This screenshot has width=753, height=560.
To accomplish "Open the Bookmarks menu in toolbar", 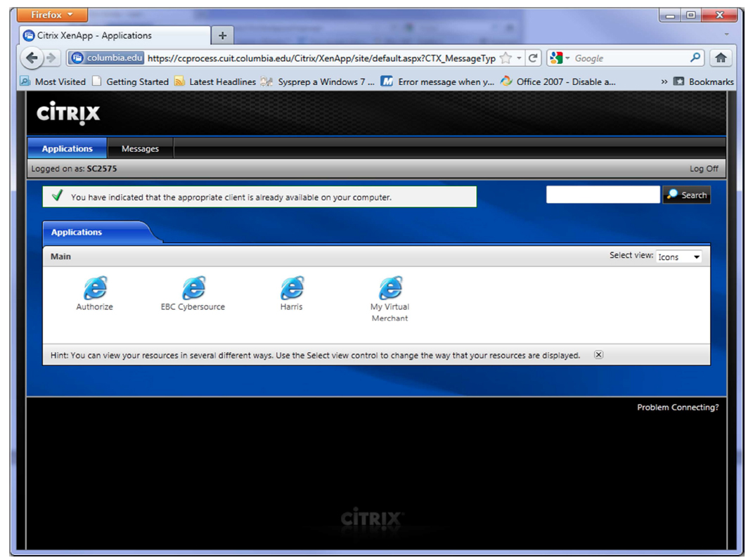I will [x=704, y=82].
